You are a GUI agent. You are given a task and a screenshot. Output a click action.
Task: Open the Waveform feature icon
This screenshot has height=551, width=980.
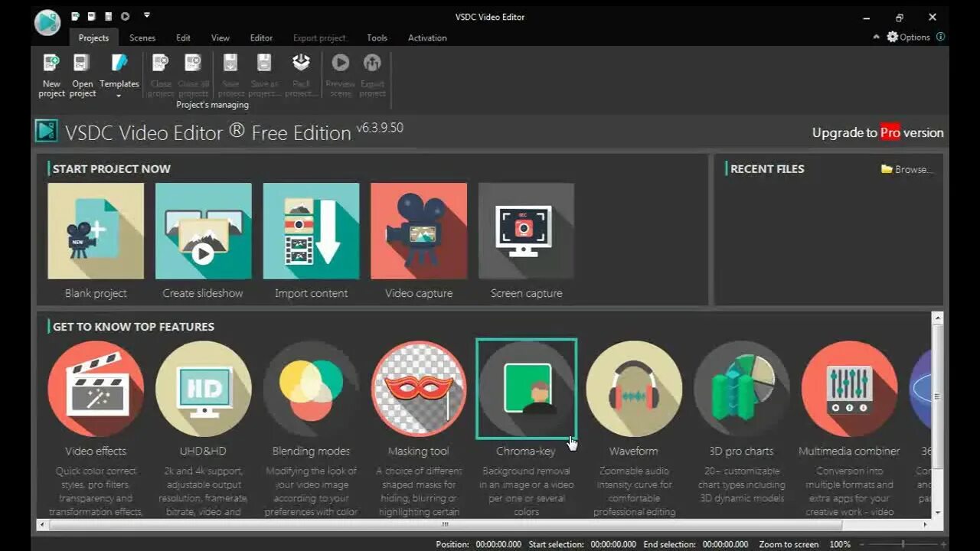pos(634,389)
